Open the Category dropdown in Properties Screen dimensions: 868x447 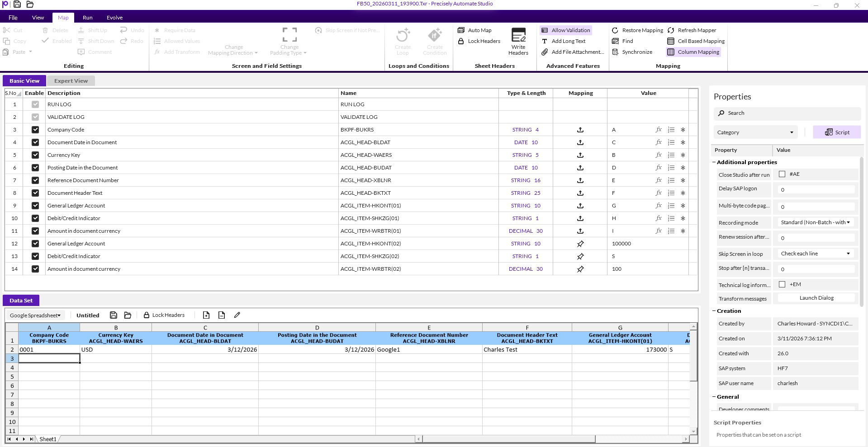755,132
